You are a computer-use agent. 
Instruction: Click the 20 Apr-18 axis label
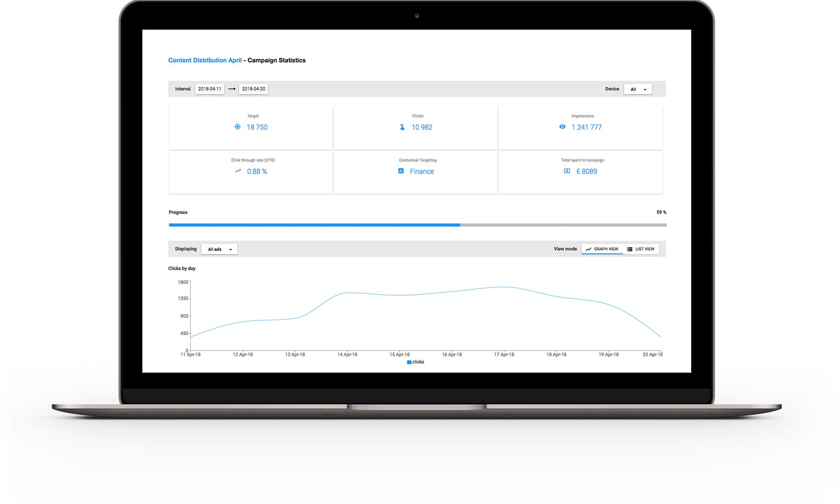coord(652,355)
